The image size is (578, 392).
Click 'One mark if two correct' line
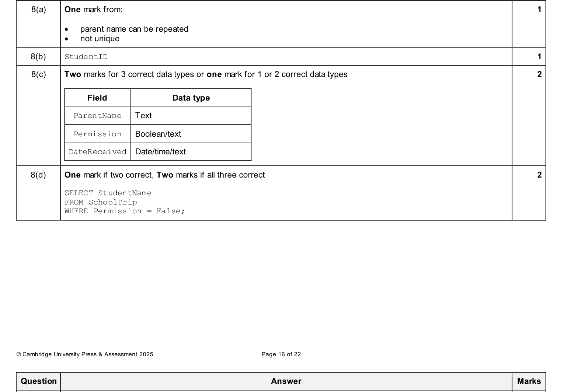tap(165, 175)
